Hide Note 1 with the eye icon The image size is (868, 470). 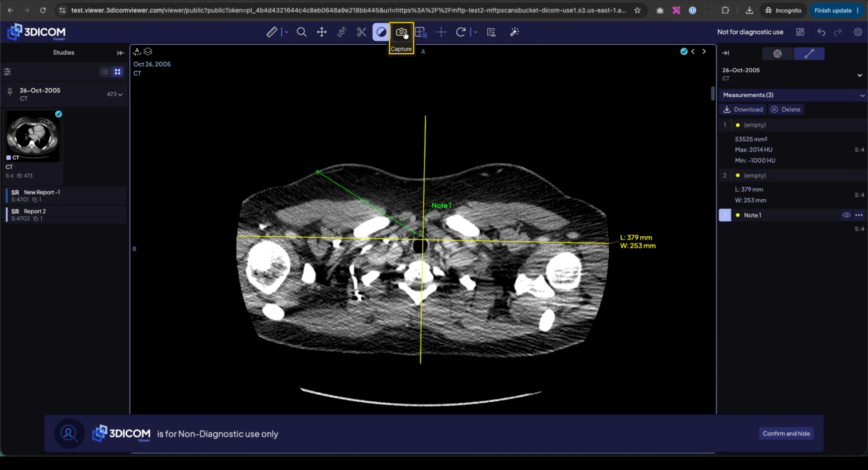[846, 215]
